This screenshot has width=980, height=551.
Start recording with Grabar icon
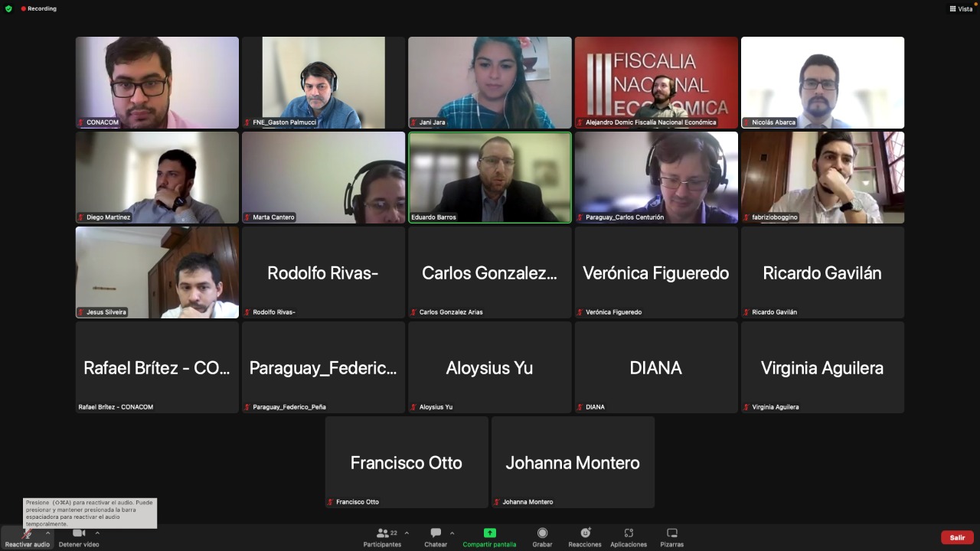pos(542,533)
